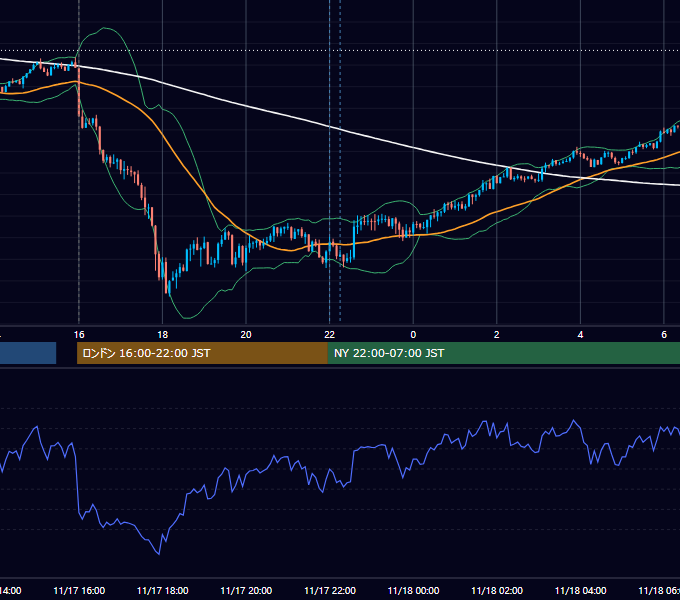
Task: Click the "20" hour label on price chart axis
Action: pyautogui.click(x=246, y=335)
